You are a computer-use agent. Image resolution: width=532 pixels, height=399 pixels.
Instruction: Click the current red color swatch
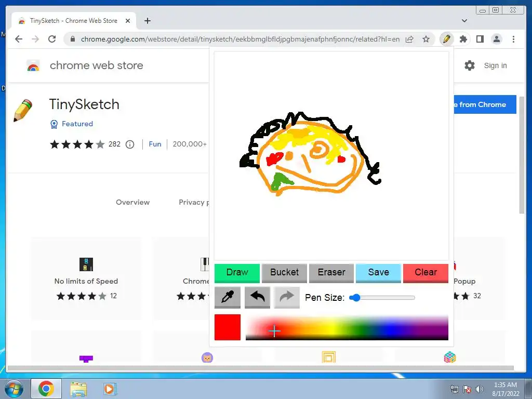(x=228, y=327)
